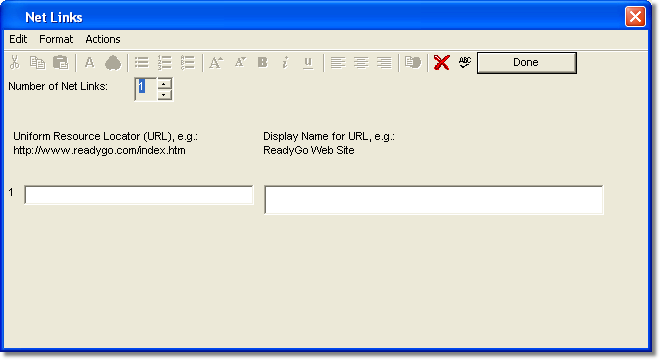Open the Actions menu
The image size is (661, 361).
(103, 39)
